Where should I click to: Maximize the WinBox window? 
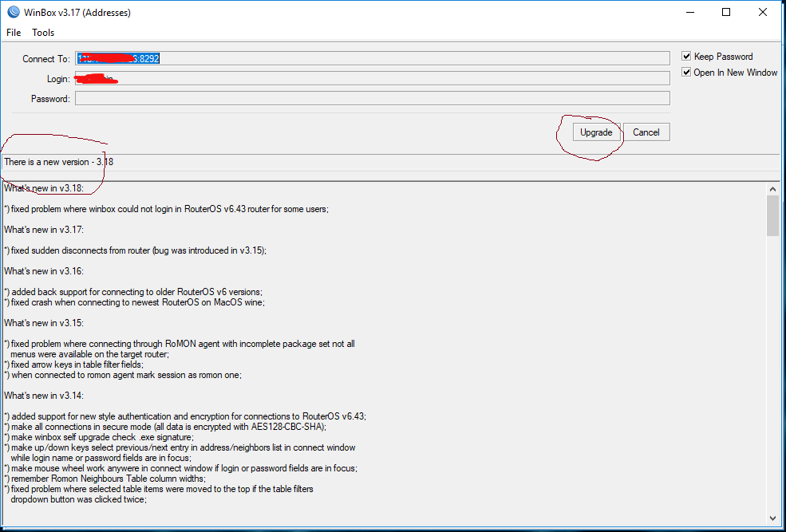[726, 12]
